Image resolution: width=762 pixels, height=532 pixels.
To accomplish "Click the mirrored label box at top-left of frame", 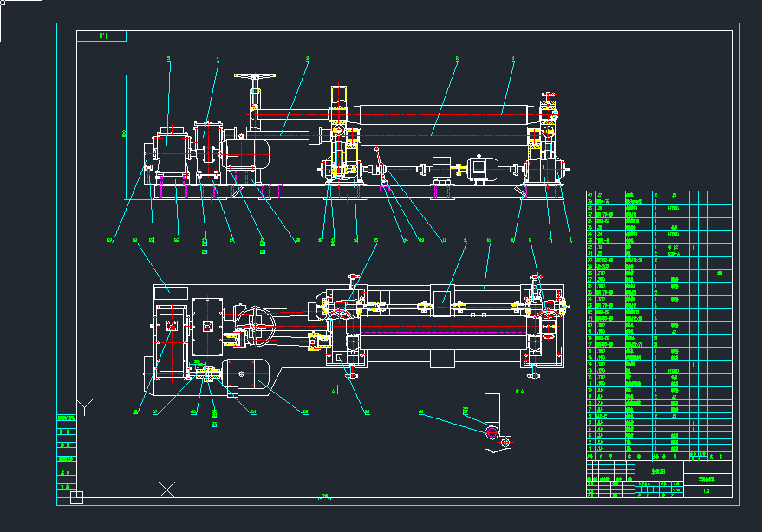I will (101, 36).
